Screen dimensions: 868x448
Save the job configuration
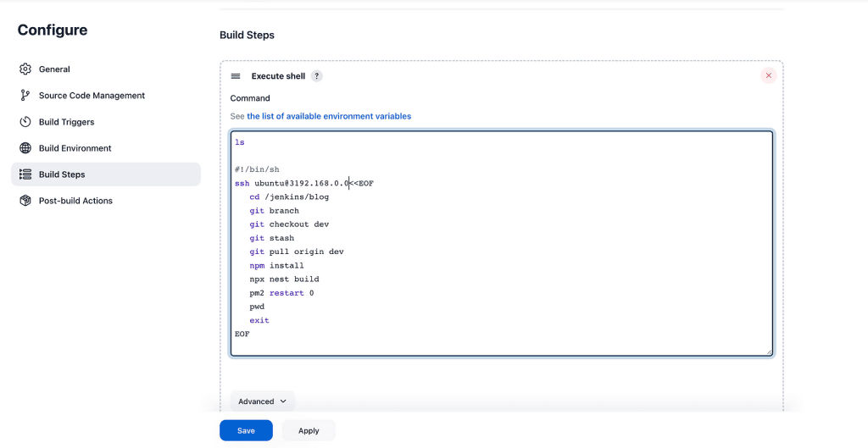pos(246,430)
